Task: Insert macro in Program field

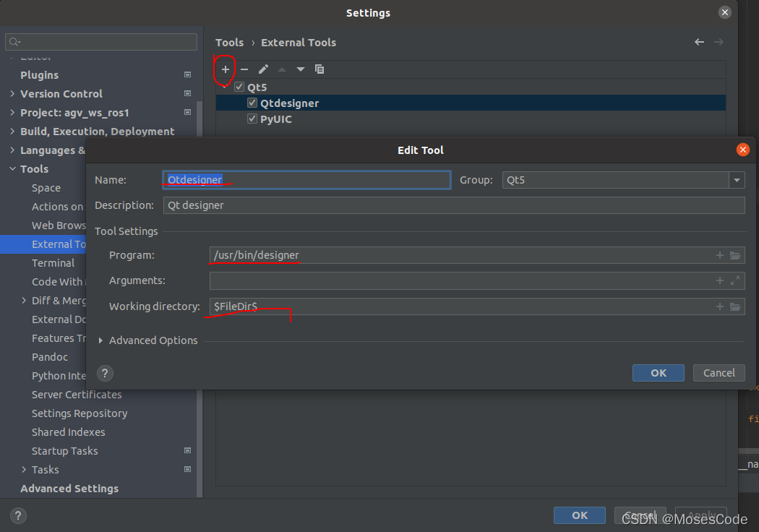Action: pyautogui.click(x=720, y=255)
